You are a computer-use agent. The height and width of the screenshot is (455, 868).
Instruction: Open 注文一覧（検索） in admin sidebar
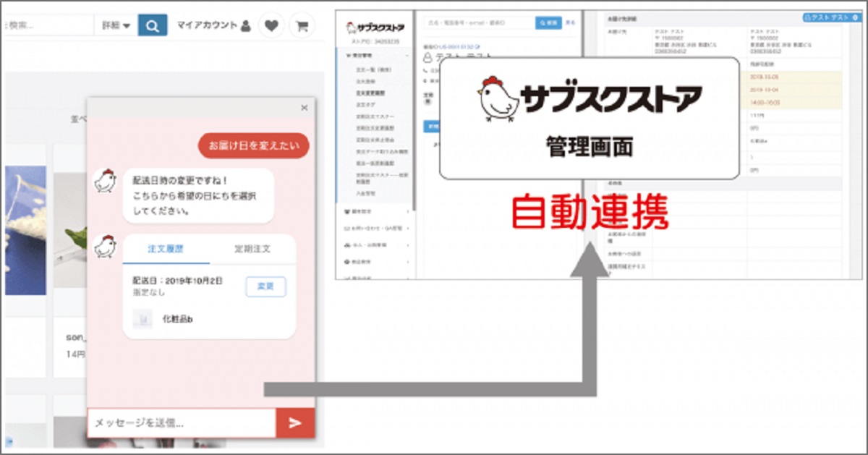pyautogui.click(x=374, y=70)
